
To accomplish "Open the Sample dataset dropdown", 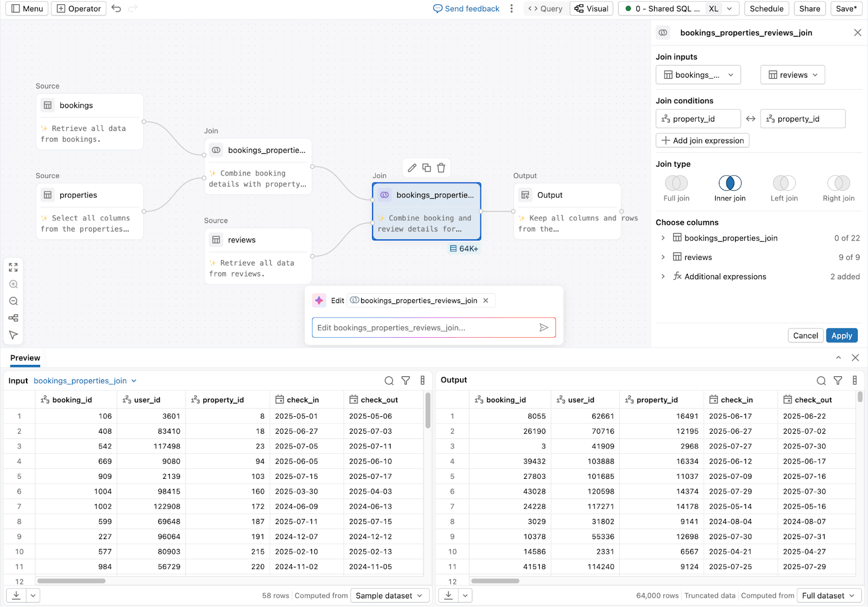I will point(390,595).
